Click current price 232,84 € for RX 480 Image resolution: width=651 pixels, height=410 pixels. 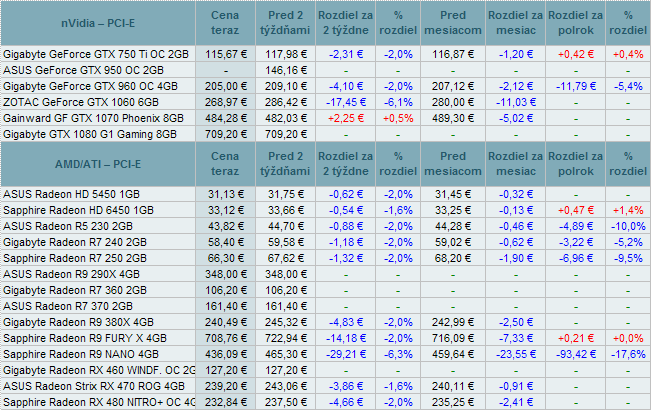point(225,403)
